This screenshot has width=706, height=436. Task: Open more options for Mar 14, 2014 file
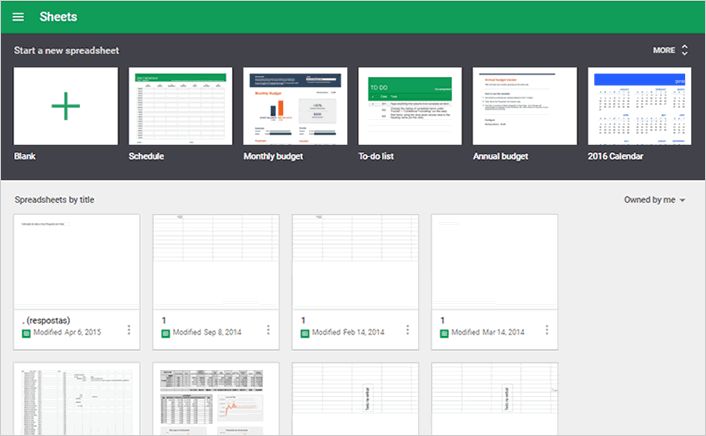547,330
